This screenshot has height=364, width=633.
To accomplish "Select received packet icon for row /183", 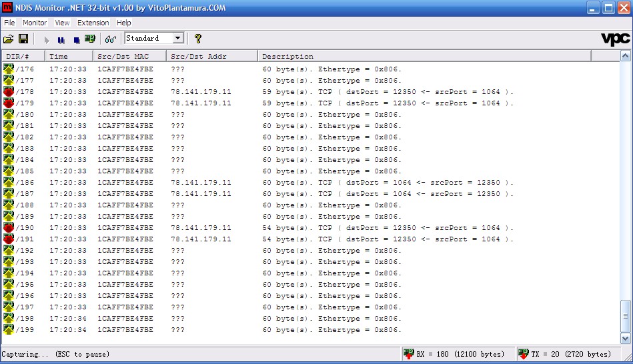I will [x=9, y=148].
